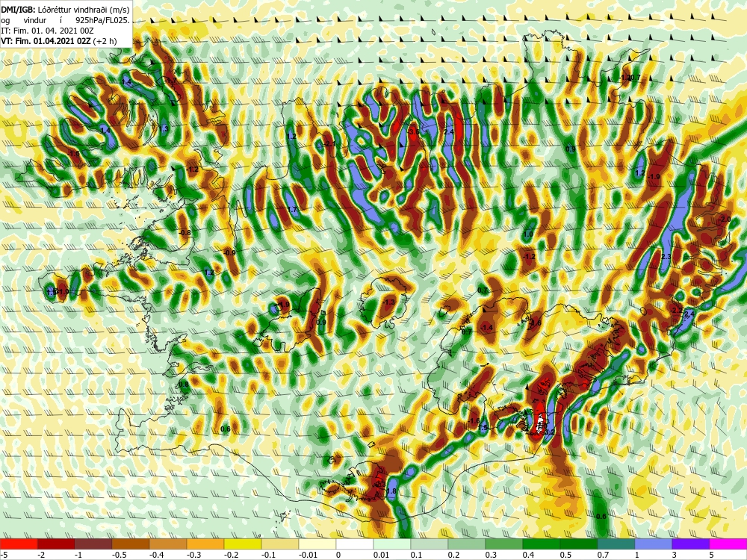
Task: Select the tan-orange swatch above -0.4 label
Action: coord(168,544)
